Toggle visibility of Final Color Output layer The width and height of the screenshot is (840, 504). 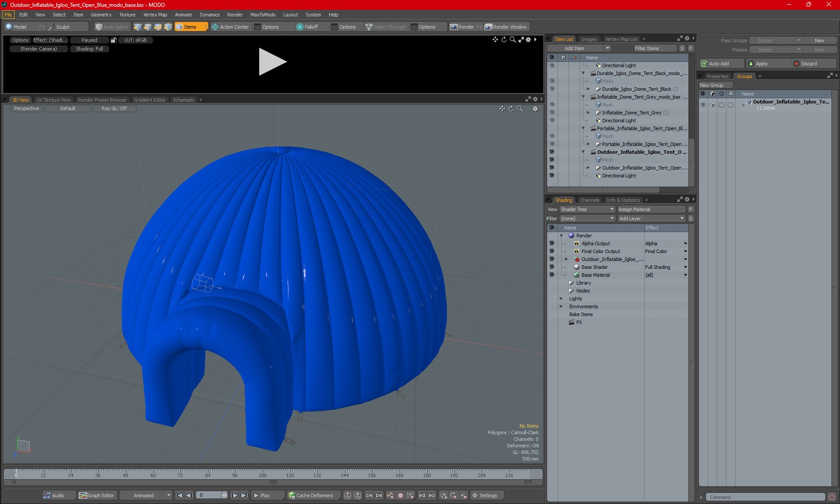(x=552, y=251)
